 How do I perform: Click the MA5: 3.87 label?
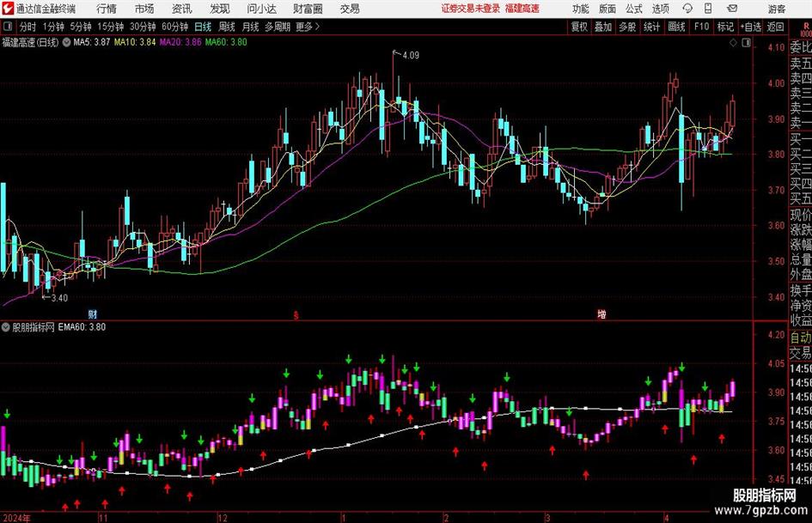pyautogui.click(x=92, y=42)
